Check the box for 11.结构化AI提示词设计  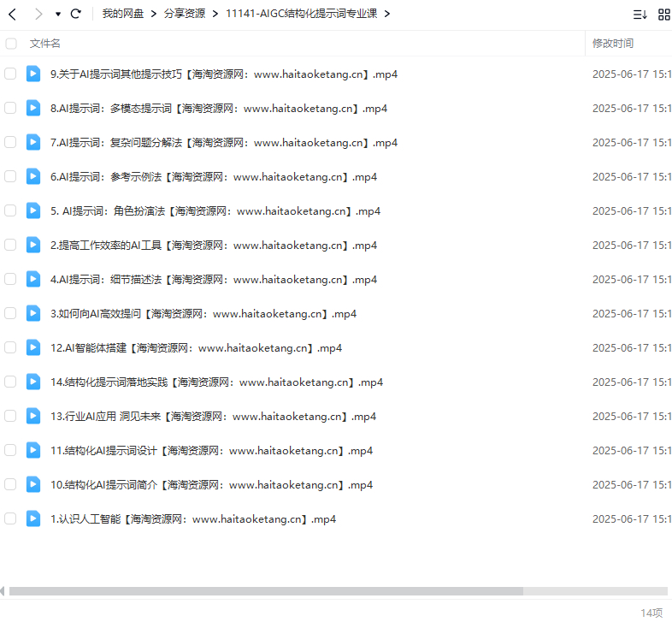10,450
